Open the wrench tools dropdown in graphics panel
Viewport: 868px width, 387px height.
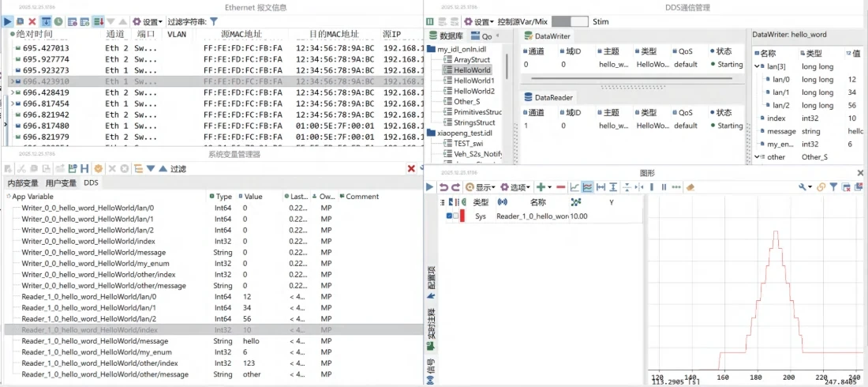[806, 187]
